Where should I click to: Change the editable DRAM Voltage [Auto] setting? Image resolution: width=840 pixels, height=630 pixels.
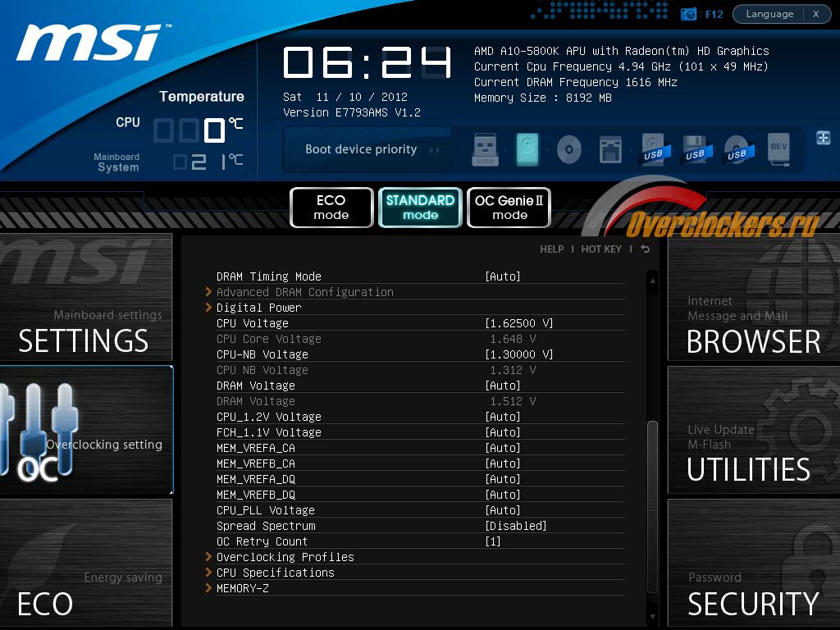[503, 386]
